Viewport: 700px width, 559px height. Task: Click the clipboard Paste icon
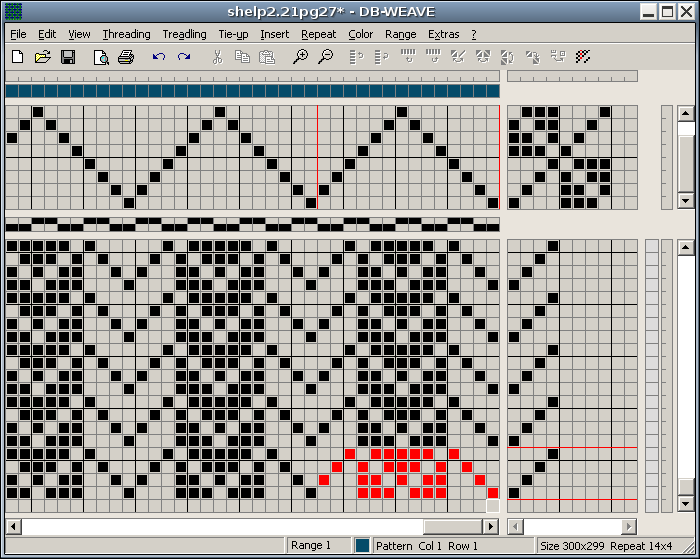coord(267,57)
